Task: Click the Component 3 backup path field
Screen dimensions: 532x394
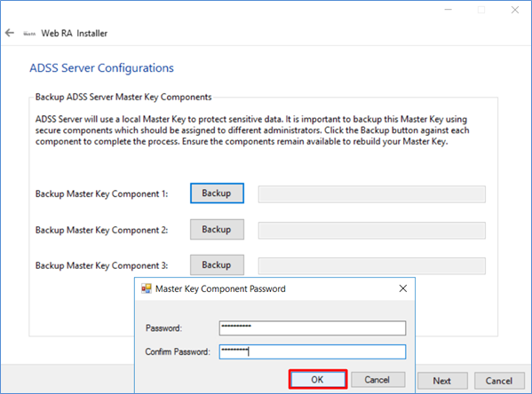Action: tap(372, 266)
